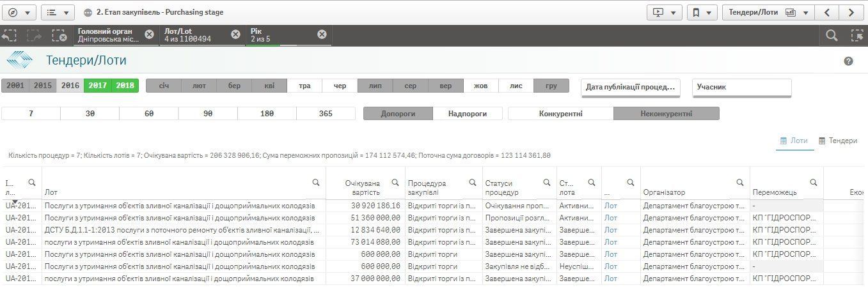Open Дата публікації процедури filter
Image resolution: width=868 pixels, height=299 pixels.
[x=630, y=87]
